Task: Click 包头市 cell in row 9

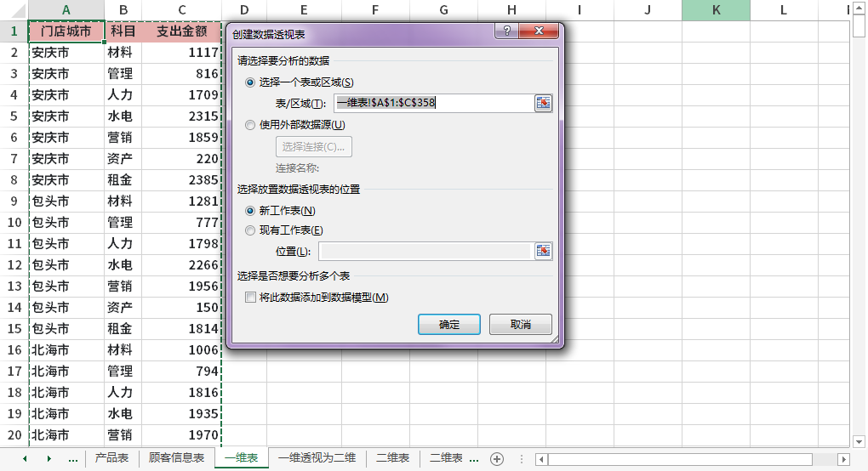Action: click(x=66, y=201)
